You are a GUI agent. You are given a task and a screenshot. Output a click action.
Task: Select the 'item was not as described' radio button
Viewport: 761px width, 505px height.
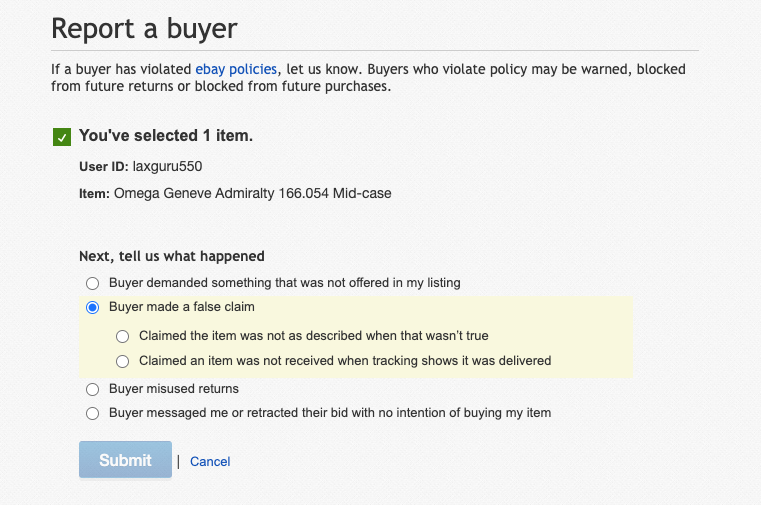123,336
